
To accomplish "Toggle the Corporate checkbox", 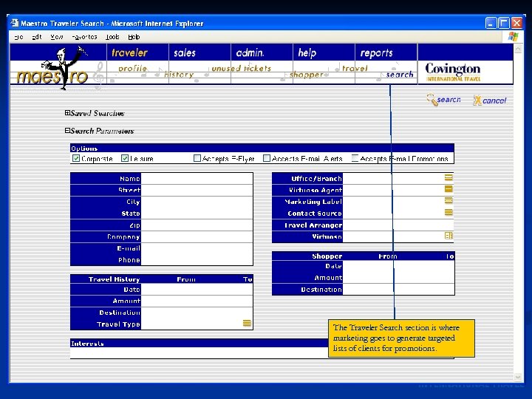I will click(x=76, y=158).
